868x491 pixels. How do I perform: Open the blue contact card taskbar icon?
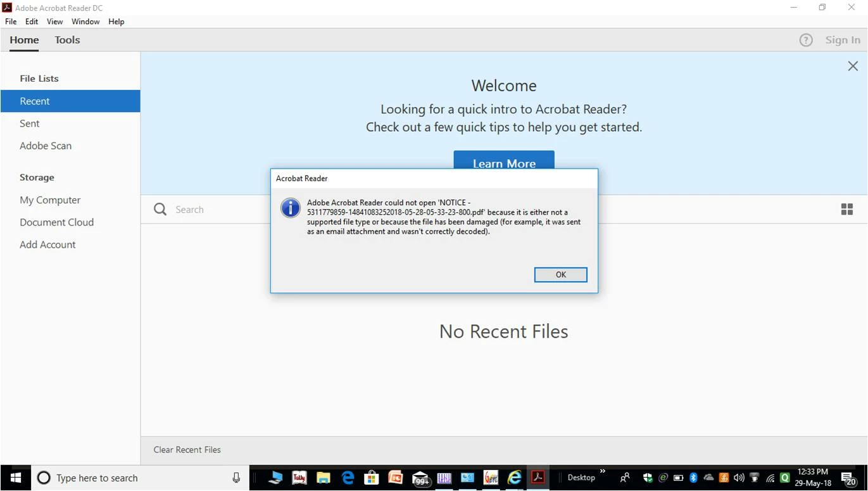[x=467, y=478]
